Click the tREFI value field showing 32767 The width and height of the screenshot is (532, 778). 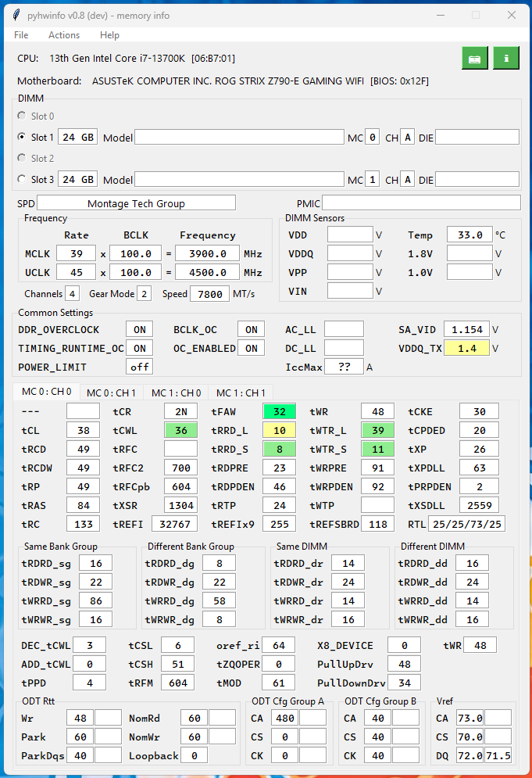pyautogui.click(x=173, y=524)
